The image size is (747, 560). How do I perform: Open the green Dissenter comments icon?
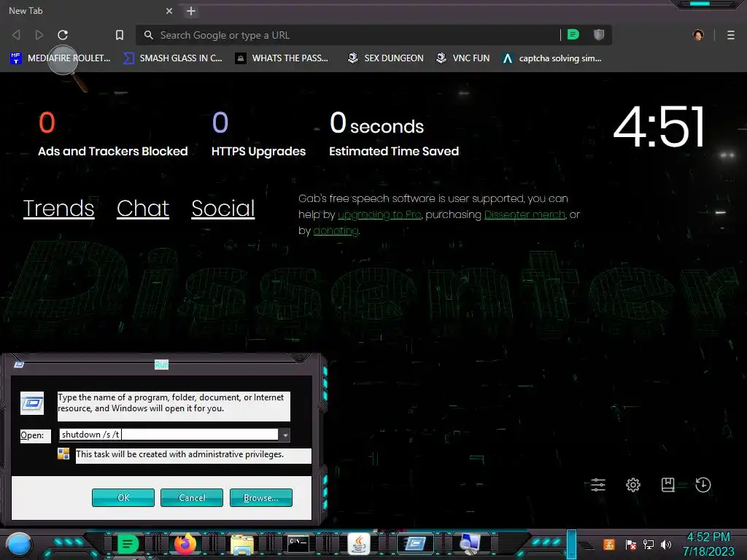(x=573, y=34)
